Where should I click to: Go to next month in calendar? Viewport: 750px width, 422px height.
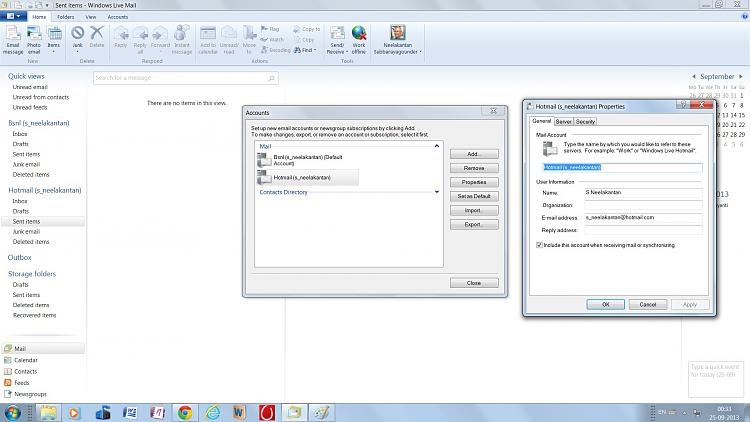tap(741, 77)
